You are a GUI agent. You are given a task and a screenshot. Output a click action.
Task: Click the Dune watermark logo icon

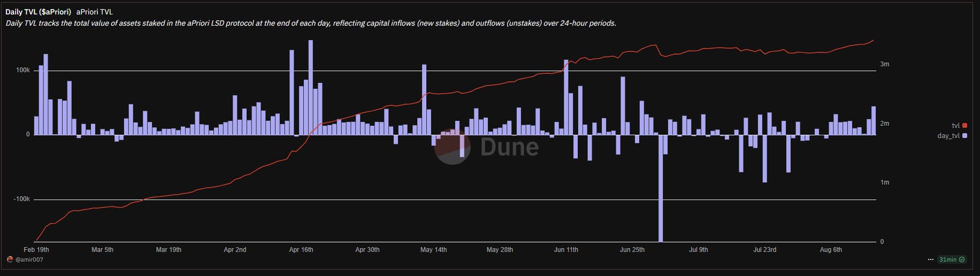[x=452, y=147]
